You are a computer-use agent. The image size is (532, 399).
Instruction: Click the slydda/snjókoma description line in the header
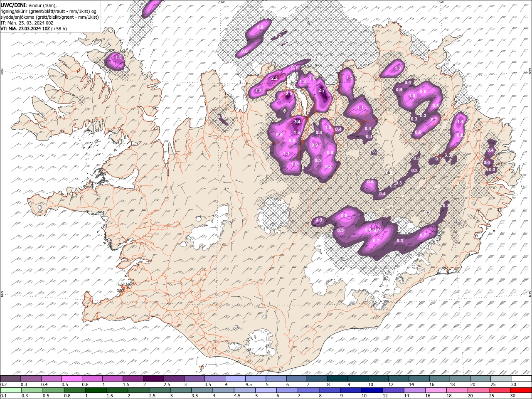(x=49, y=17)
